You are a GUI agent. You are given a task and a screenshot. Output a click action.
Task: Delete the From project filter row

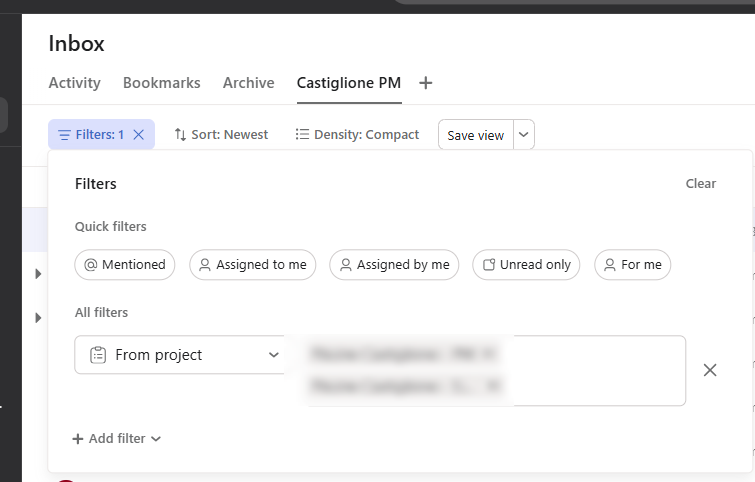[x=710, y=370]
